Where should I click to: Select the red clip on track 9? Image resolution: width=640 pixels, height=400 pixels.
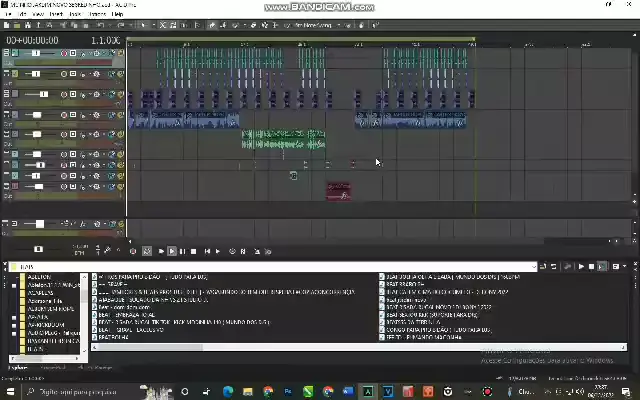pos(338,191)
